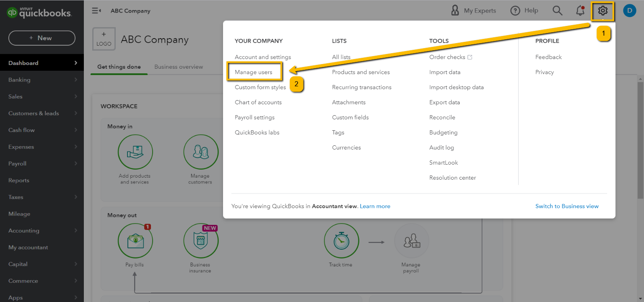Click the Pay bills icon
The height and width of the screenshot is (302, 644).
point(135,241)
